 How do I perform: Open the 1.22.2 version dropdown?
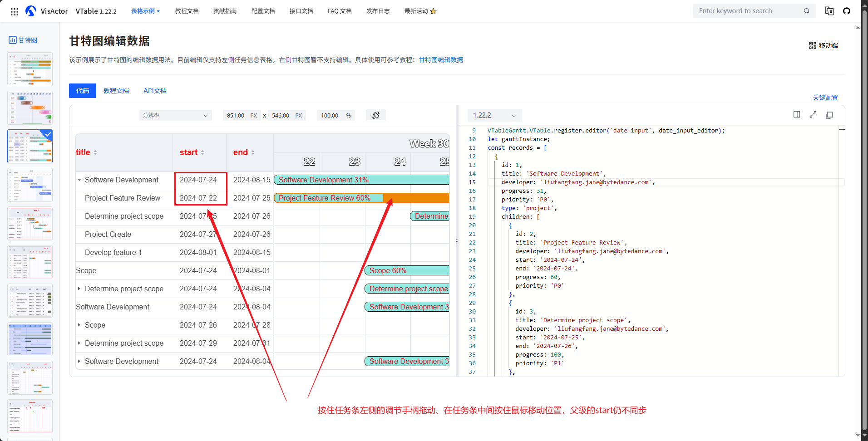[x=494, y=115]
